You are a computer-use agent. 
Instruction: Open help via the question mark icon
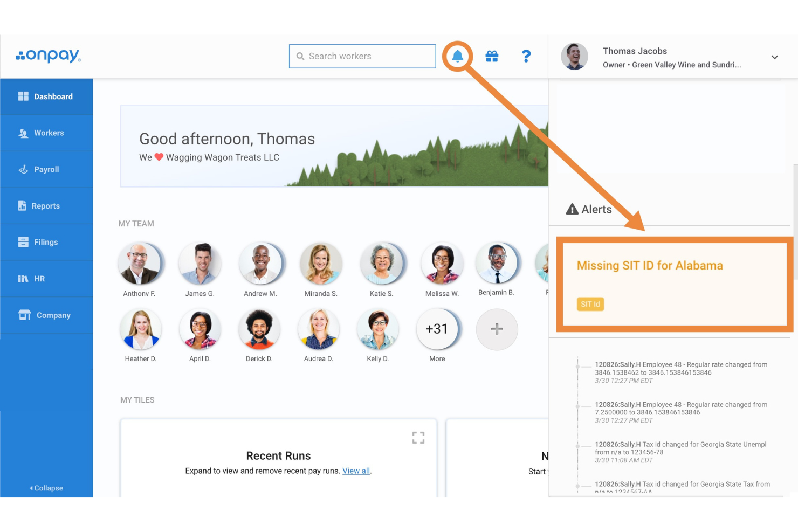click(x=526, y=56)
